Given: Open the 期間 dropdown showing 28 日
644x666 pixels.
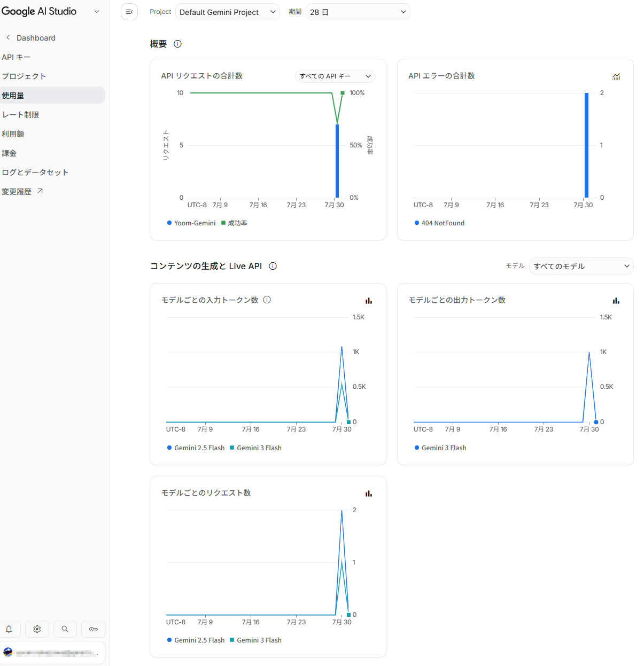Looking at the screenshot, I should (x=358, y=12).
